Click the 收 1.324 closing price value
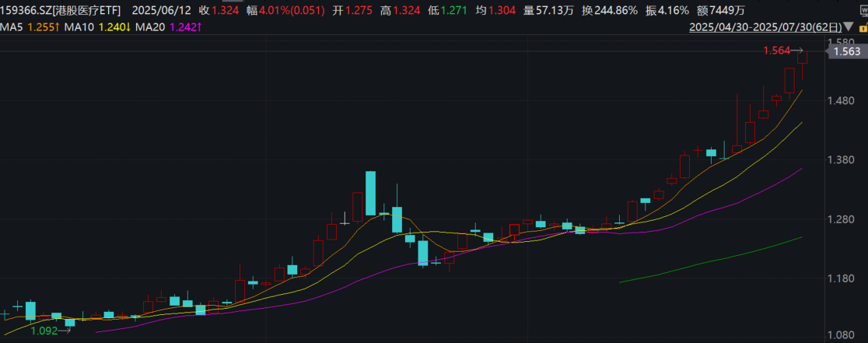 [x=218, y=10]
